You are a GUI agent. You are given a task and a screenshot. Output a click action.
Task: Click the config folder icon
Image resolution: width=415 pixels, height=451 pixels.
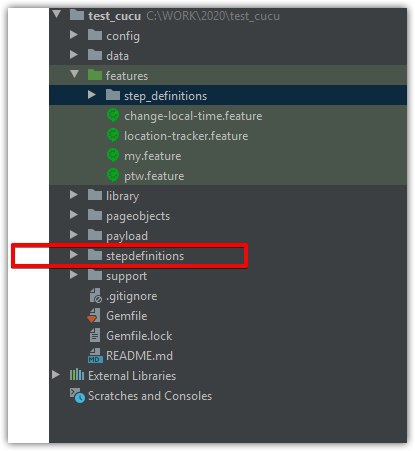[x=95, y=35]
